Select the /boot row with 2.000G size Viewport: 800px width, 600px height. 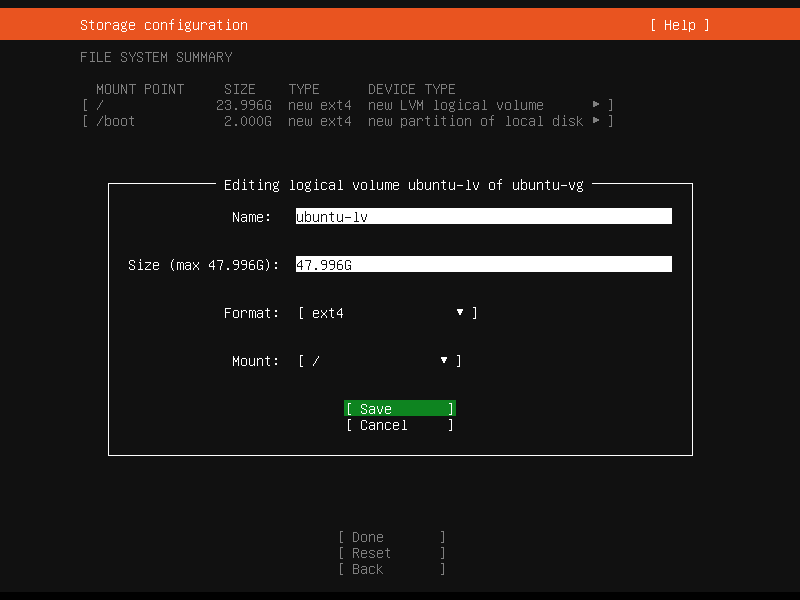tap(347, 121)
